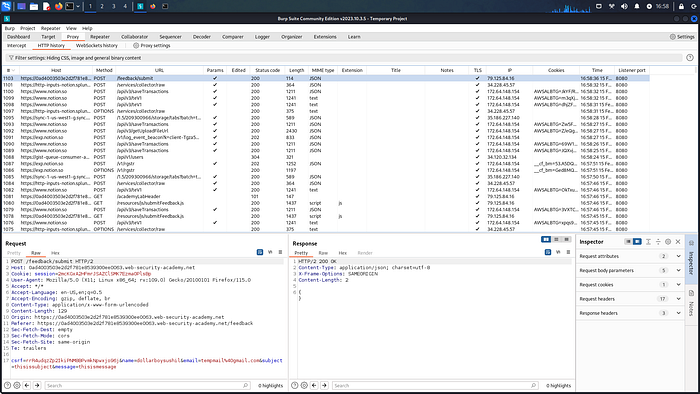Viewport: 700px width, 394px height.
Task: Open the Inspector settings gear
Action: (668, 241)
